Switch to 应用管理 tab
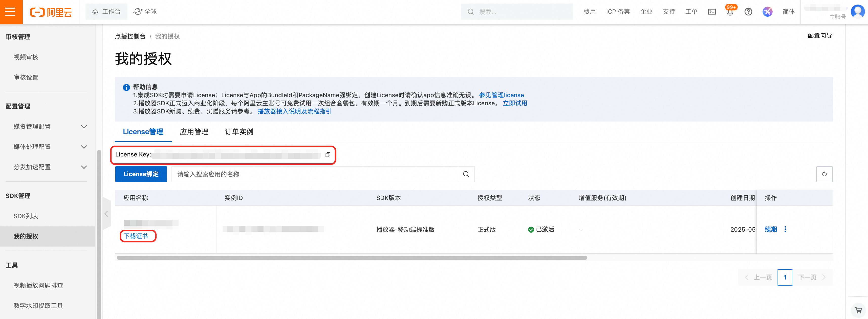This screenshot has height=319, width=868. [x=194, y=132]
